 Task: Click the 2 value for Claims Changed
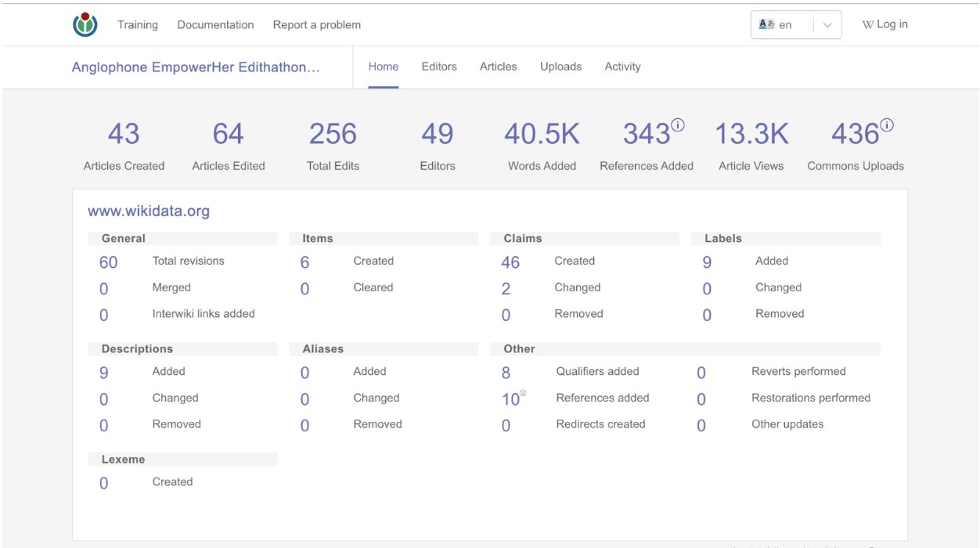(x=506, y=289)
